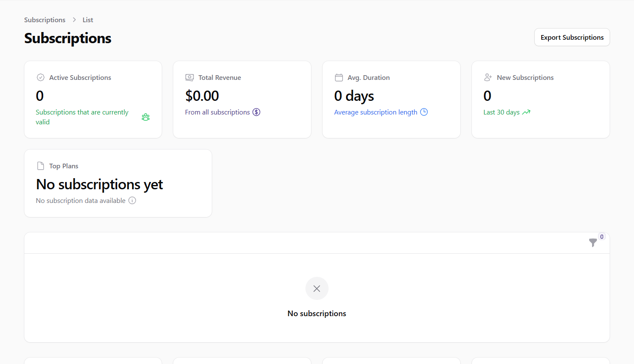Click the filter count badge showing 0
This screenshot has width=634, height=364.
click(x=601, y=237)
